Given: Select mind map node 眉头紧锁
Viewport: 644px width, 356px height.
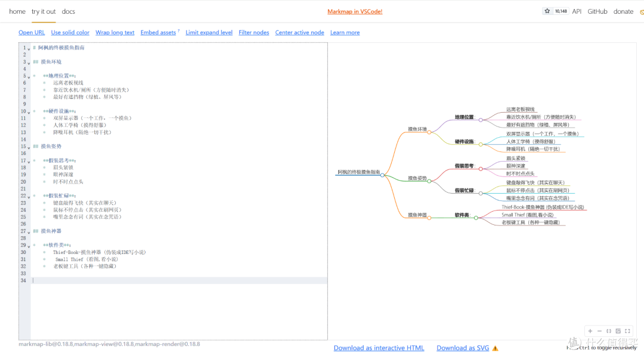Looking at the screenshot, I should pyautogui.click(x=515, y=158).
